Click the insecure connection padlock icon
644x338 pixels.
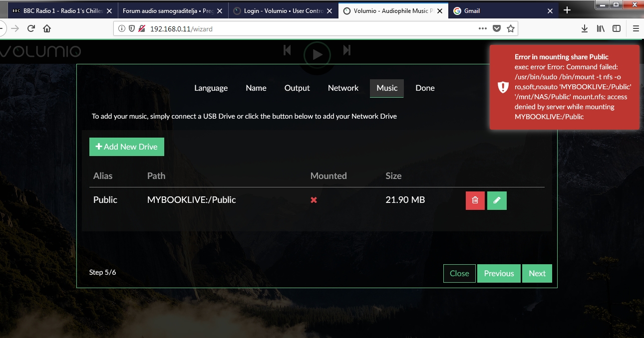pyautogui.click(x=141, y=29)
